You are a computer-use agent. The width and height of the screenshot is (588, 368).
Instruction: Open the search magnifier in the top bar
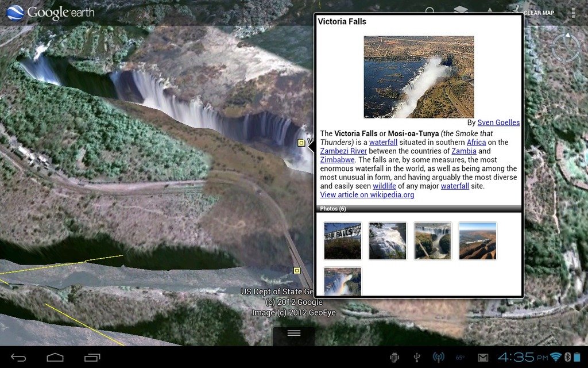click(x=430, y=11)
